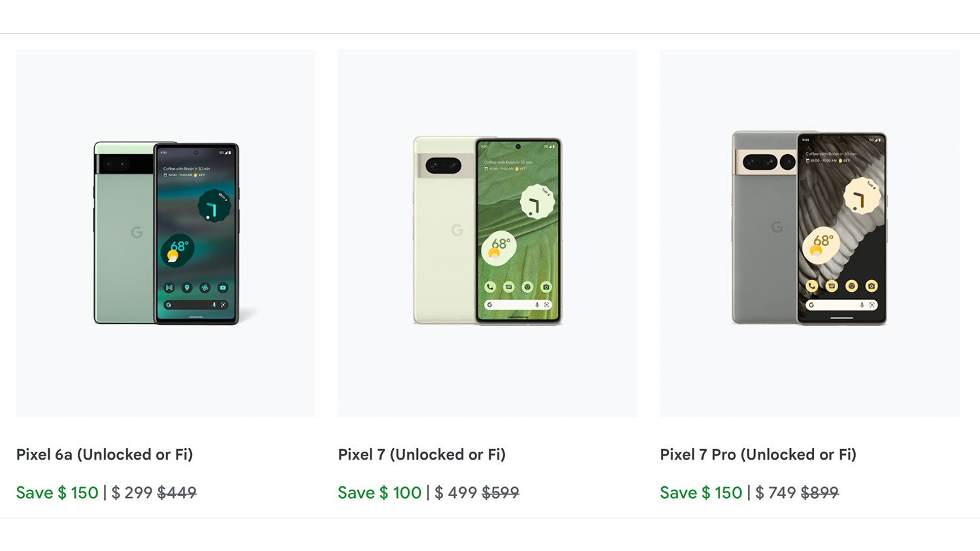Click the Pixel 7 Pro (Unlocked or Fi) title
Viewport: 980px width, 551px height.
pyautogui.click(x=758, y=454)
